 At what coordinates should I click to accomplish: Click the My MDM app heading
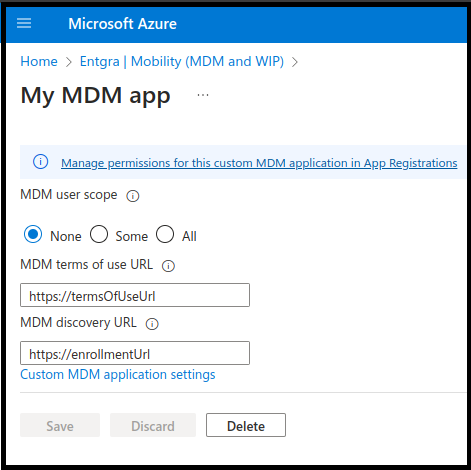(x=96, y=96)
